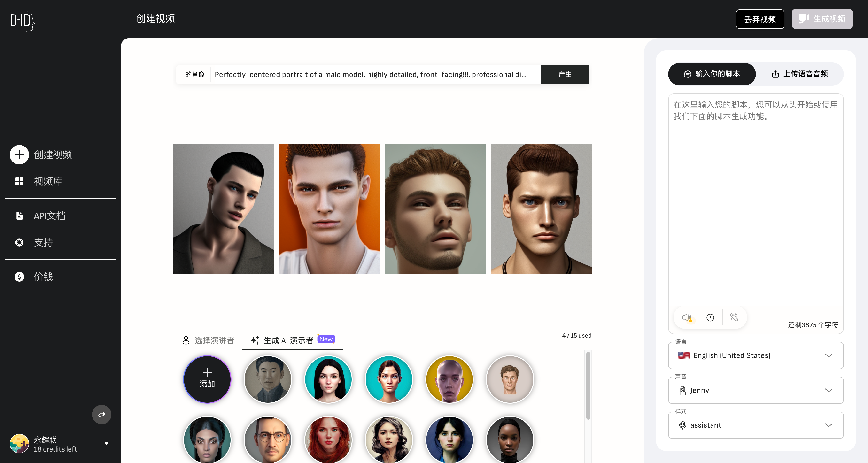The width and height of the screenshot is (868, 463).
Task: Choose the wavy-haired woman avatar
Action: 389,440
